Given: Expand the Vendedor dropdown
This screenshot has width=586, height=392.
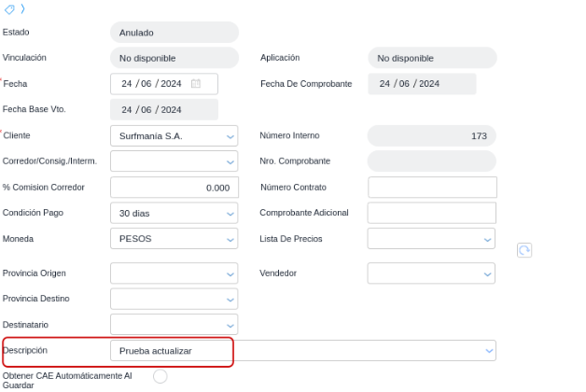Looking at the screenshot, I should pyautogui.click(x=487, y=274).
